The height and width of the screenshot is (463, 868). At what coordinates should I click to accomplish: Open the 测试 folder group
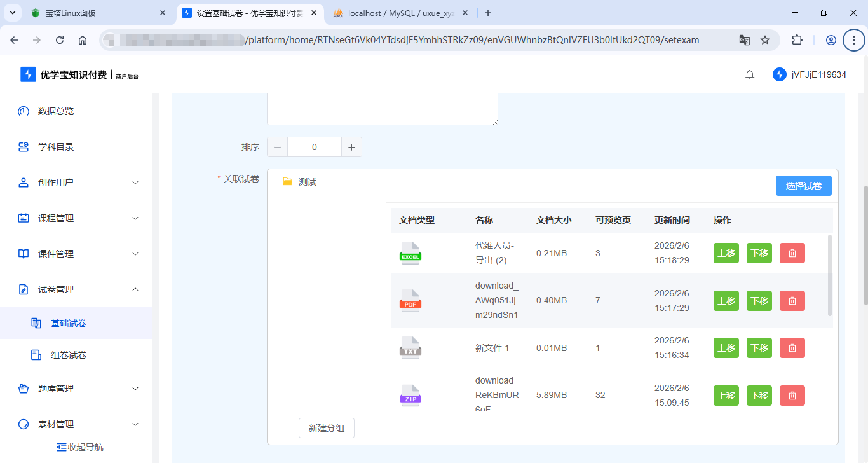point(307,182)
